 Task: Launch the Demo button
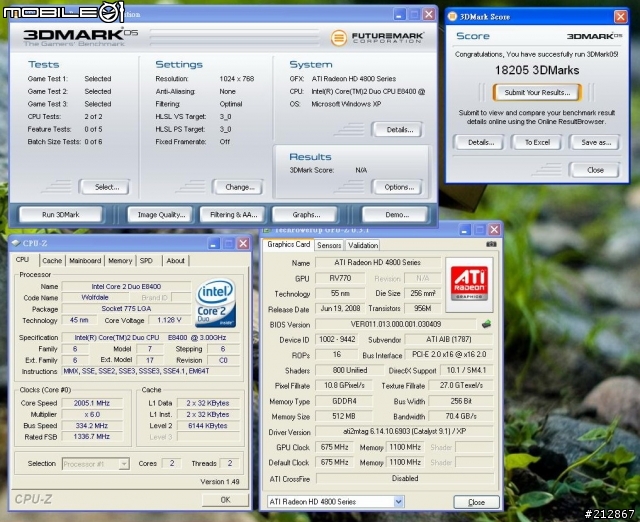pos(397,215)
